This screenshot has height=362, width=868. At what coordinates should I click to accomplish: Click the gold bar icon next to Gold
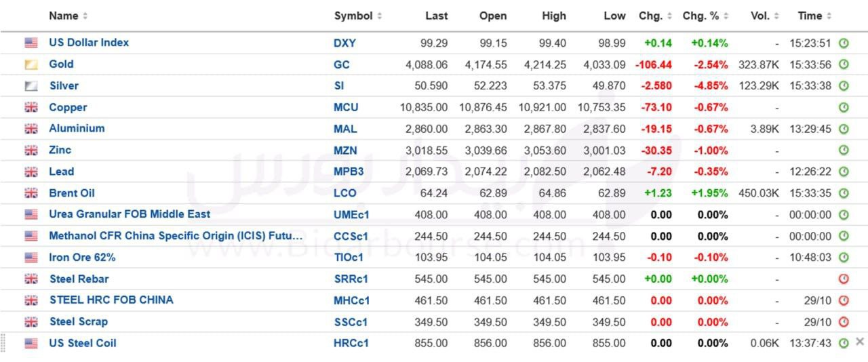tap(31, 64)
